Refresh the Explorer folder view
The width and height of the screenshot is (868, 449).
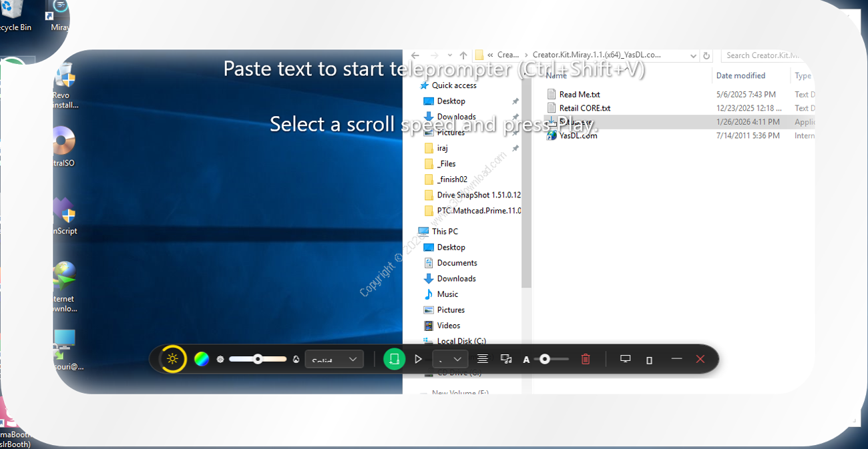707,55
